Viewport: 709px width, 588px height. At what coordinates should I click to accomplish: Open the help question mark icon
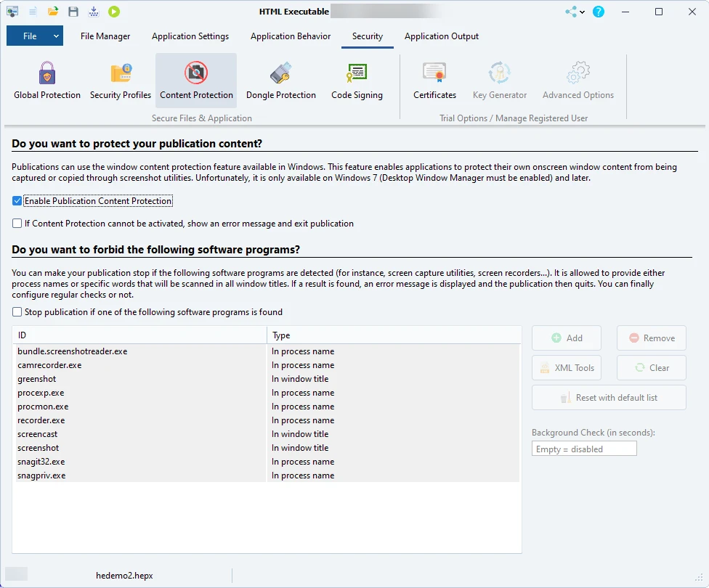point(599,12)
